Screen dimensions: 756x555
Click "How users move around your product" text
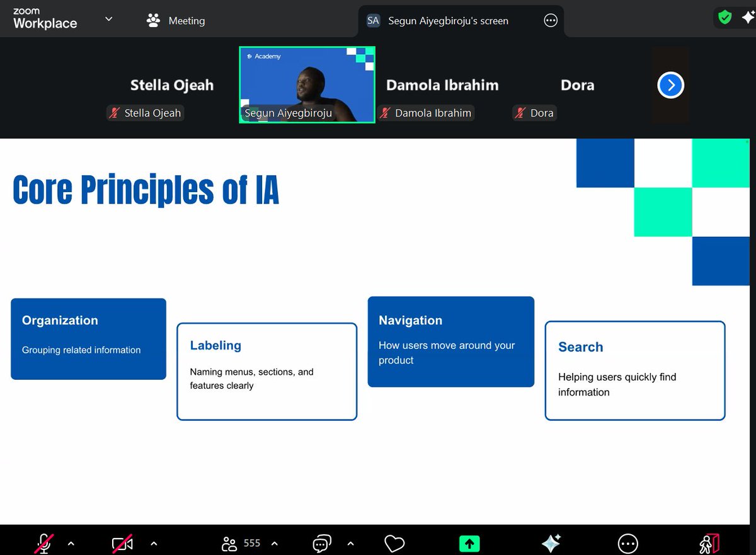tap(447, 353)
